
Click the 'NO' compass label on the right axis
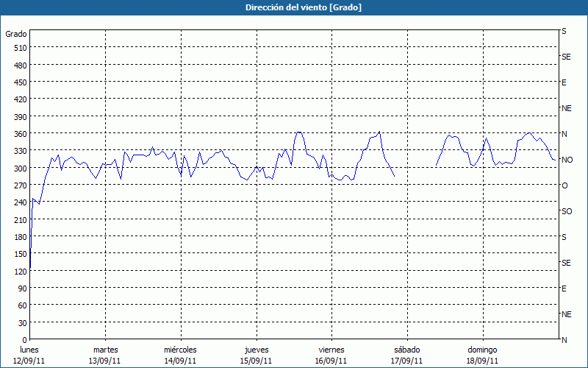point(567,160)
